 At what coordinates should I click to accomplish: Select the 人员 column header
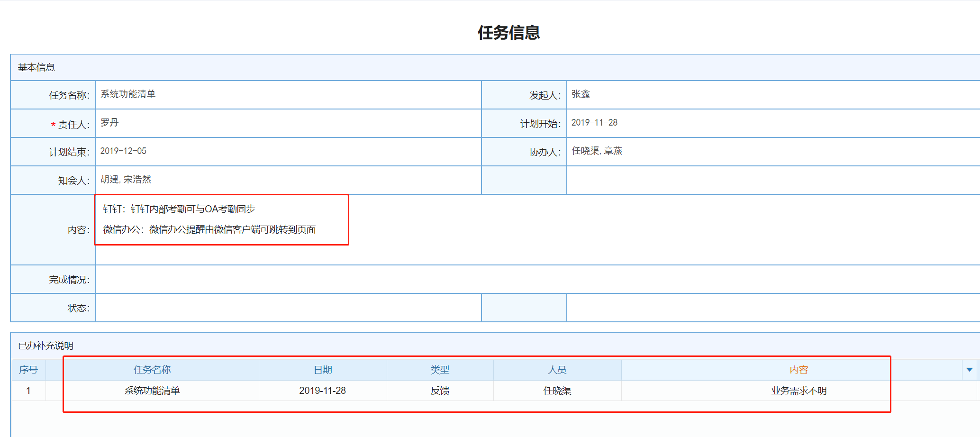pos(557,370)
